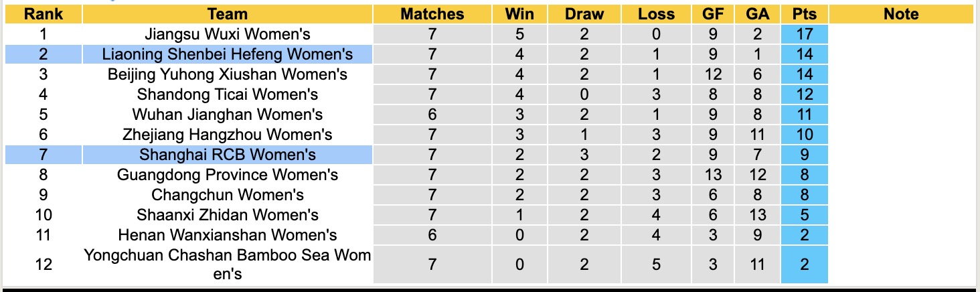Screen dimensions: 980x292
Task: Open Henan Wanxianshan Women's team entry
Action: pyautogui.click(x=228, y=235)
